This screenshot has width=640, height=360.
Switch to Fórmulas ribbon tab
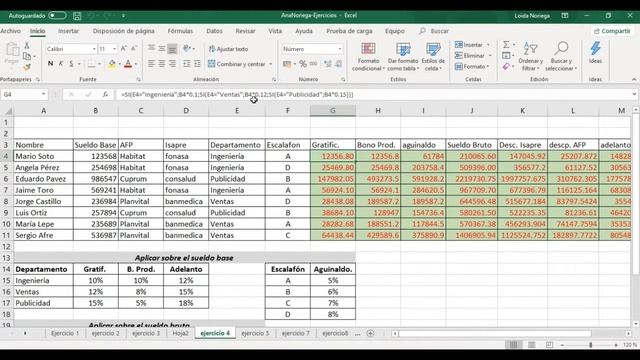tap(180, 31)
